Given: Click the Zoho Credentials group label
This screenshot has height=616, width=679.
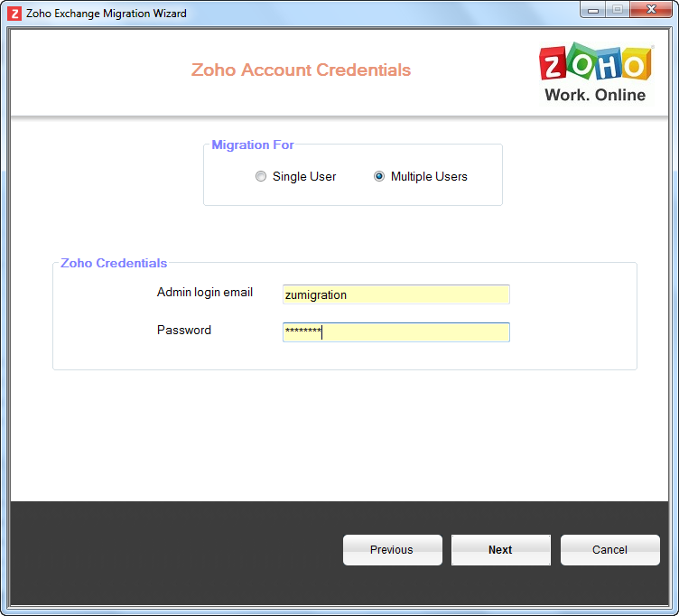Looking at the screenshot, I should point(114,263).
